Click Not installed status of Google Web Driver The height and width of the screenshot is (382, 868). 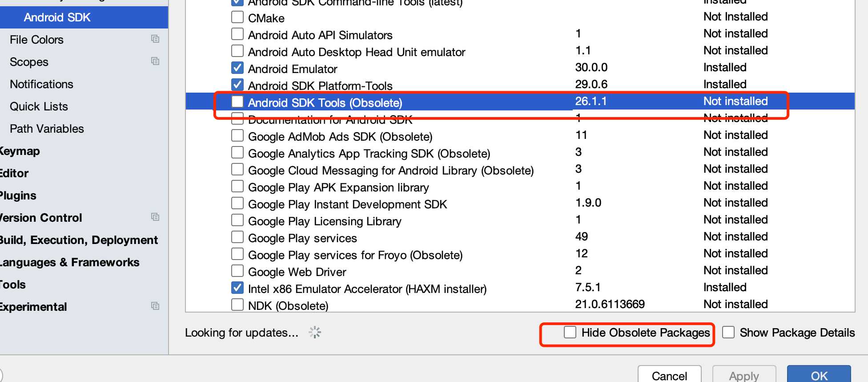735,270
